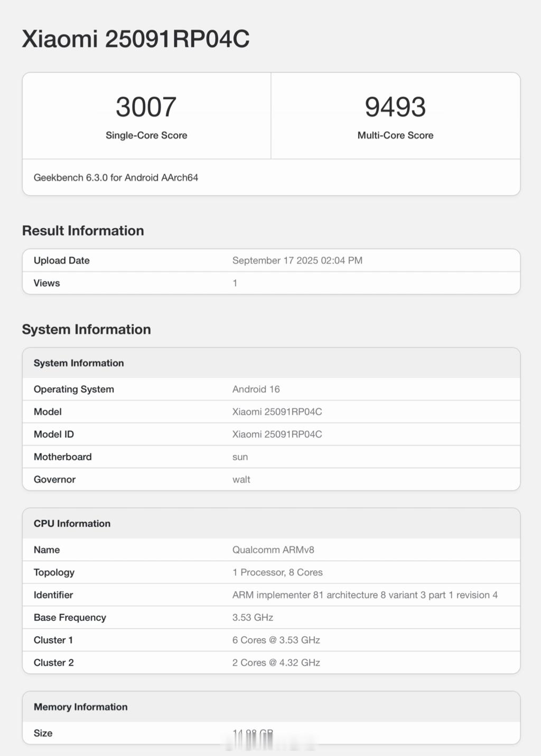Select the Base Frequency value 3.53 GHz

coord(253,617)
